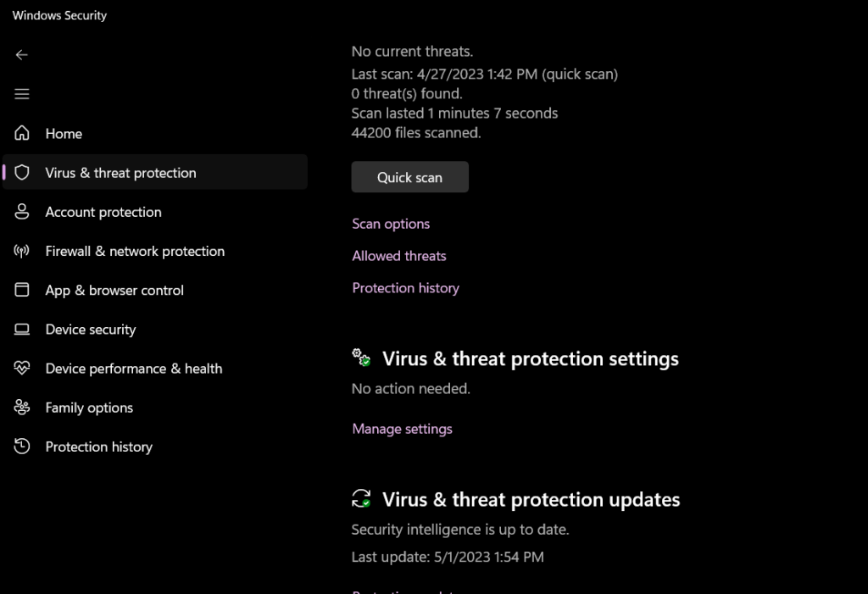
Task: Open the hamburger navigation menu
Action: tap(22, 94)
